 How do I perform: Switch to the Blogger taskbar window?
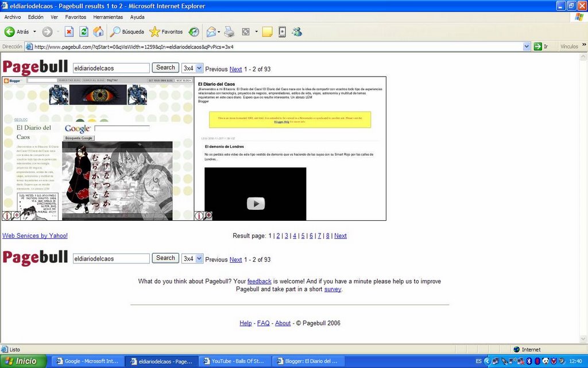(308, 361)
